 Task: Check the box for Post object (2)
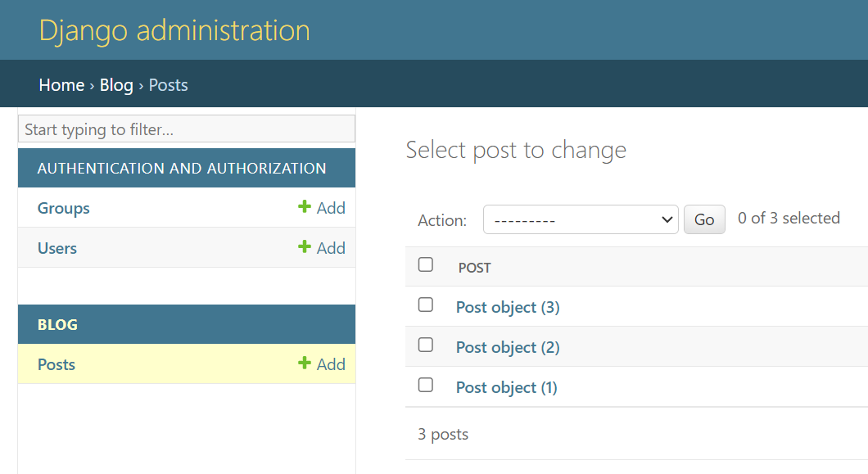click(425, 345)
